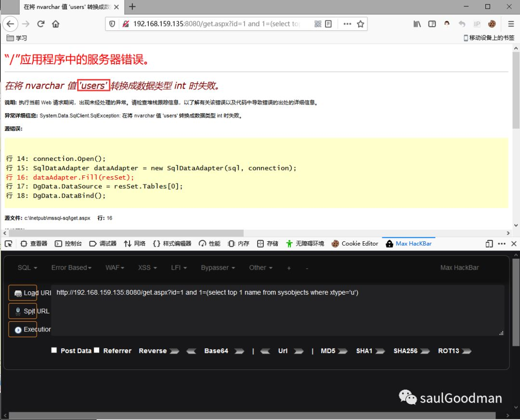Open devtools more options ellipsis

[x=502, y=244]
